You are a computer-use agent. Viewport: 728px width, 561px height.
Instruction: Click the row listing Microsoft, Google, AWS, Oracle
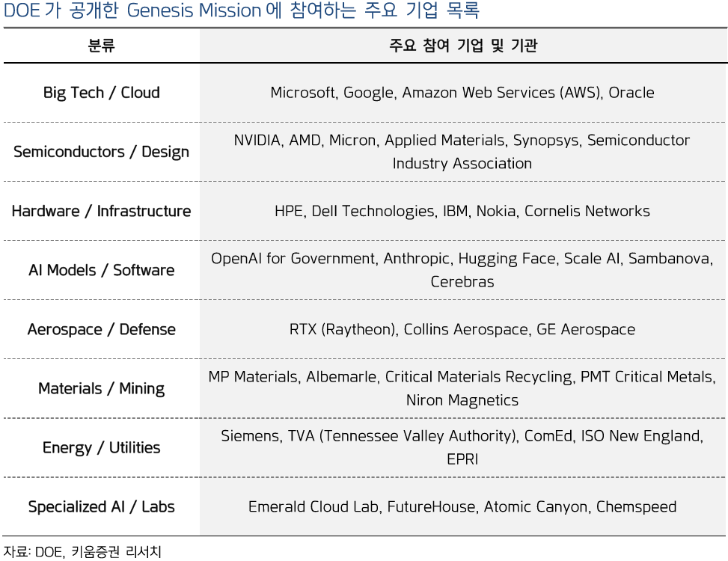pos(462,93)
